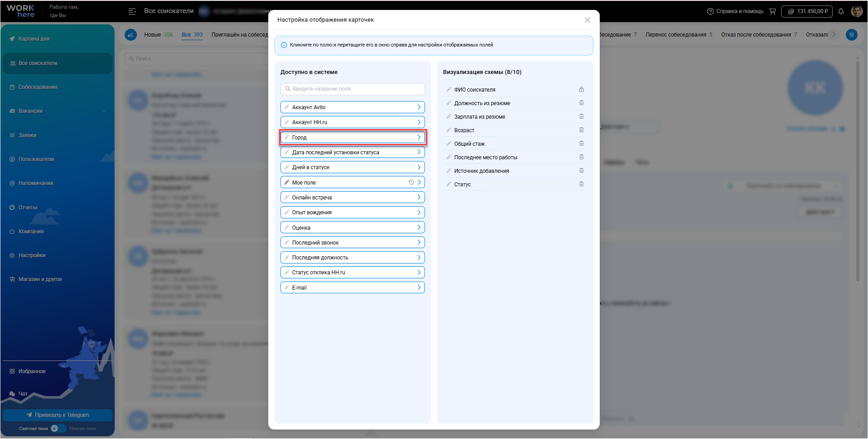Image resolution: width=868 pixels, height=439 pixels.
Task: Add 'Город' field using its chevron
Action: pyautogui.click(x=419, y=137)
